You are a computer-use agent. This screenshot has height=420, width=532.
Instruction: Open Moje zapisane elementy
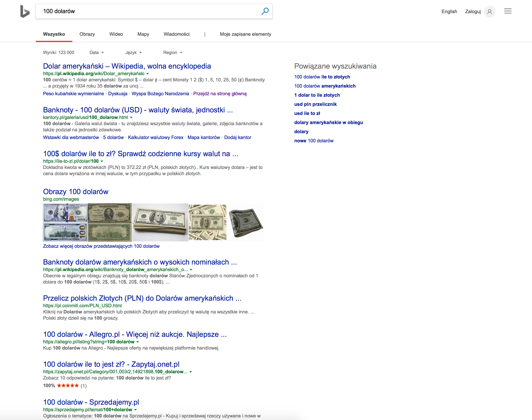(x=246, y=34)
